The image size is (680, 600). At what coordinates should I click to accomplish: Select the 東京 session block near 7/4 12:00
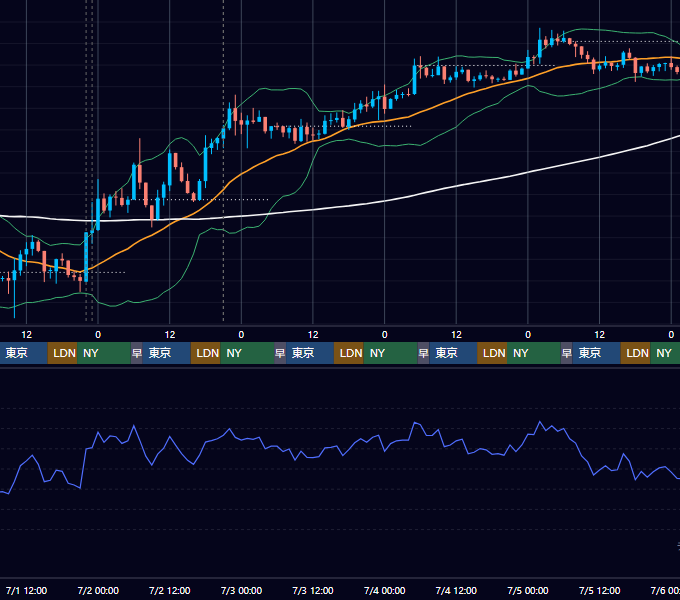pos(453,353)
